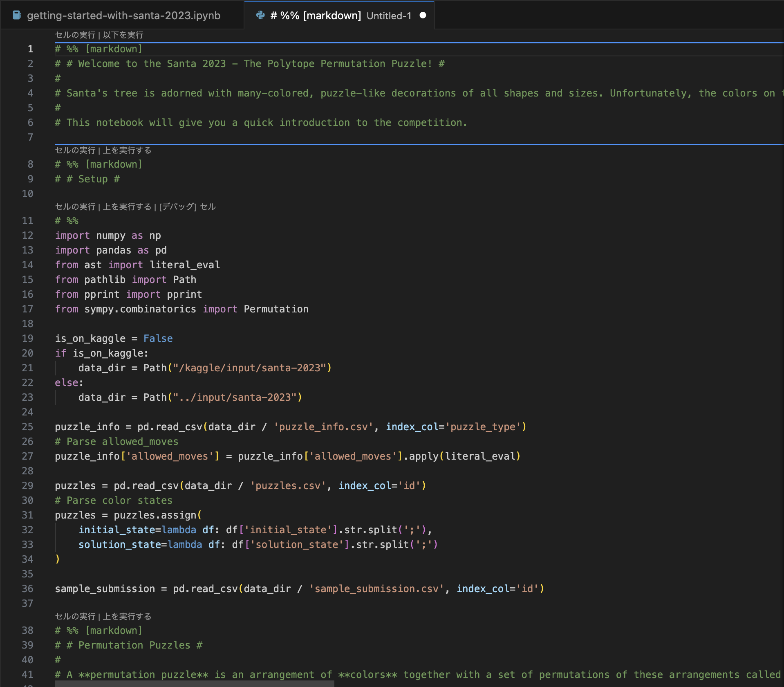The height and width of the screenshot is (687, 784).
Task: Select line number 41 in the gutter
Action: pos(28,674)
